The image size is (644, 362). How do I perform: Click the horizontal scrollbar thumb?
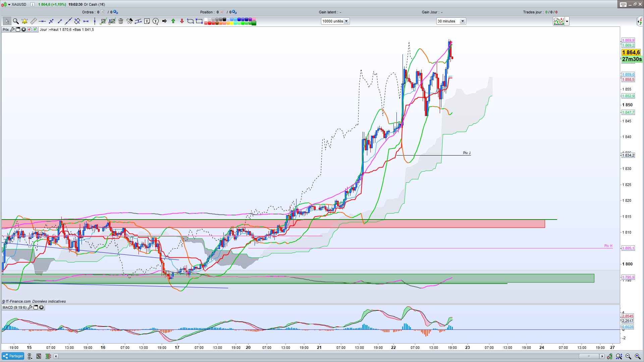point(589,356)
